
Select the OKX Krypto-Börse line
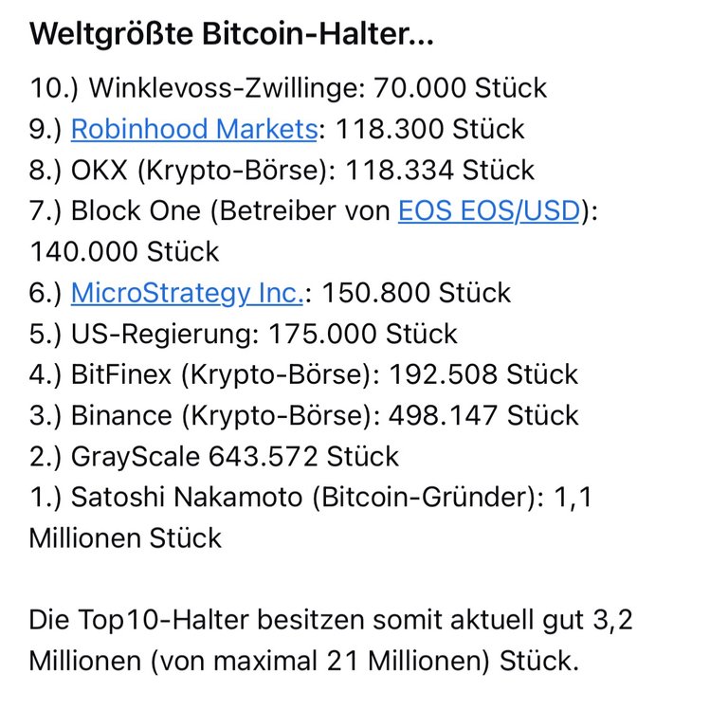282,171
